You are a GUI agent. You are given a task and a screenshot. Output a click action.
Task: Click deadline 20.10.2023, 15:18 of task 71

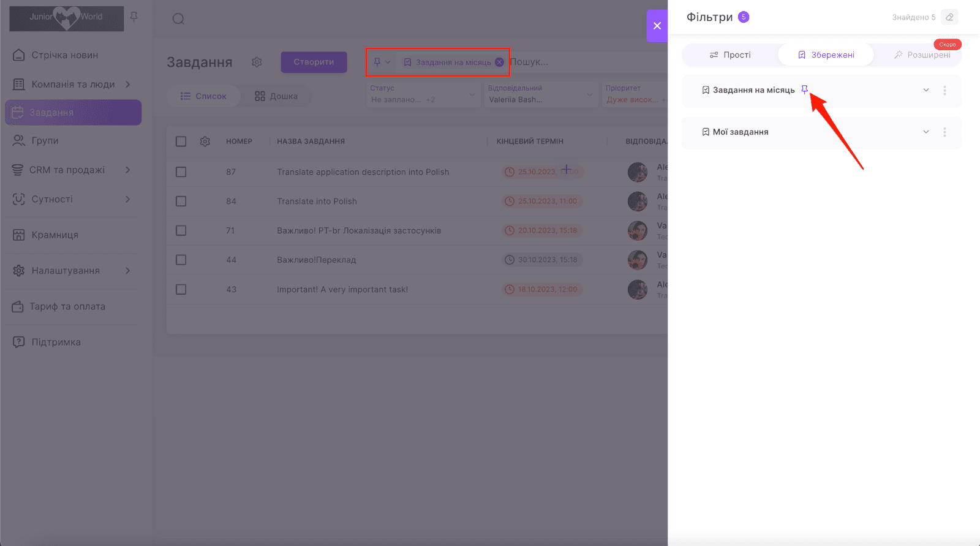(541, 231)
